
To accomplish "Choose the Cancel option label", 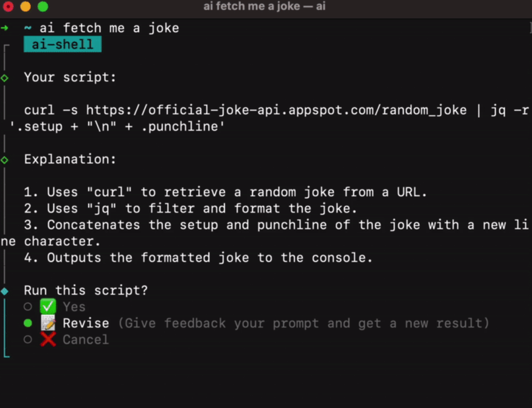I will coord(86,339).
